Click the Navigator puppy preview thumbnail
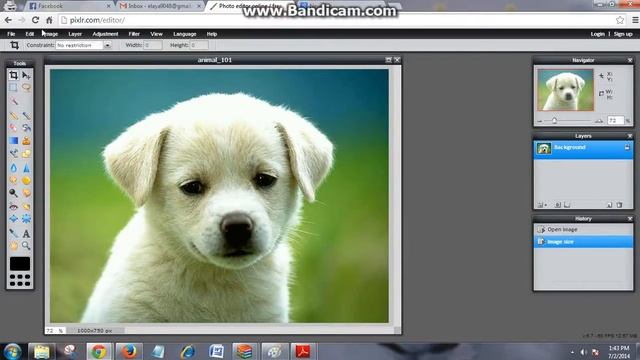This screenshot has width=640, height=360. (x=565, y=90)
